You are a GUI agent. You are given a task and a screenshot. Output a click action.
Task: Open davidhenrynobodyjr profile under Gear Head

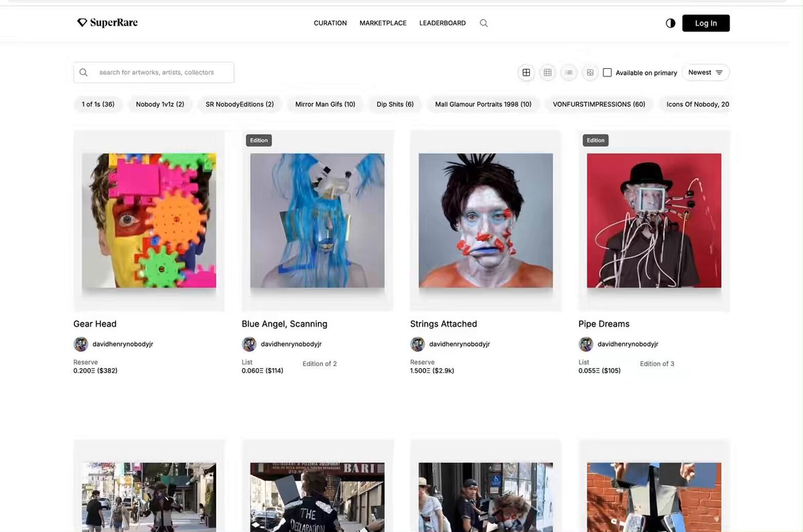[123, 344]
